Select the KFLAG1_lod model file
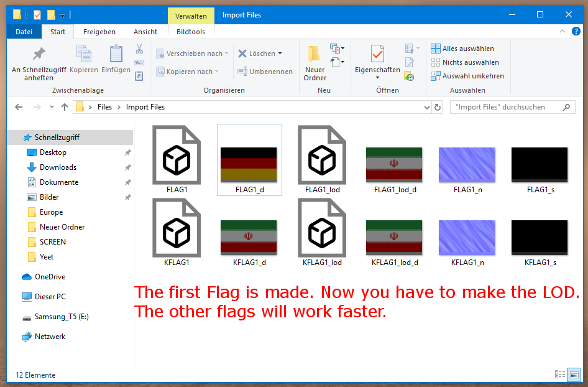Screen dimensions: 588x387 [x=322, y=233]
